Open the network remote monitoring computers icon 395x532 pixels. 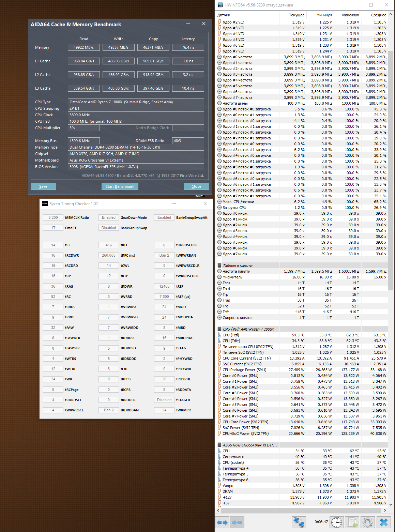click(299, 522)
